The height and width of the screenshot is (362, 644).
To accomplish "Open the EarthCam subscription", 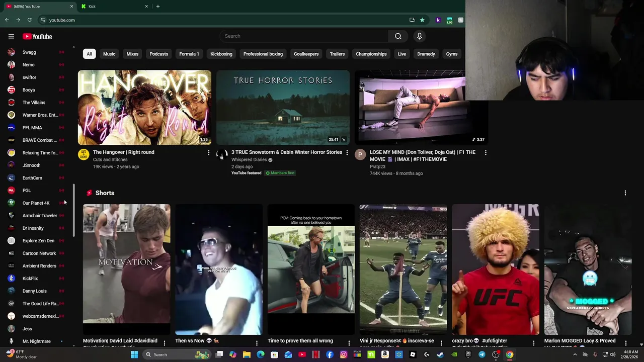I will (35, 178).
